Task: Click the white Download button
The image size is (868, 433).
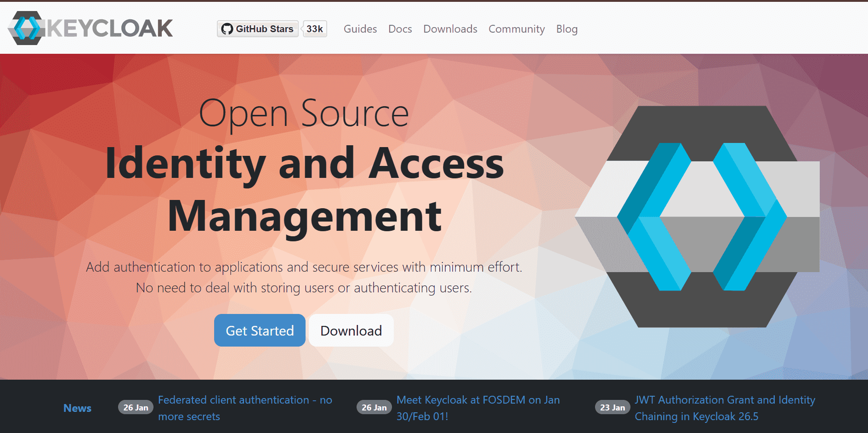Action: (351, 330)
